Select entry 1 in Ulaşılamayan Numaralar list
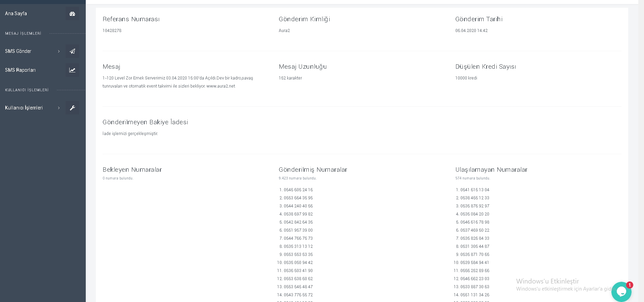This screenshot has height=302, width=644. click(475, 190)
